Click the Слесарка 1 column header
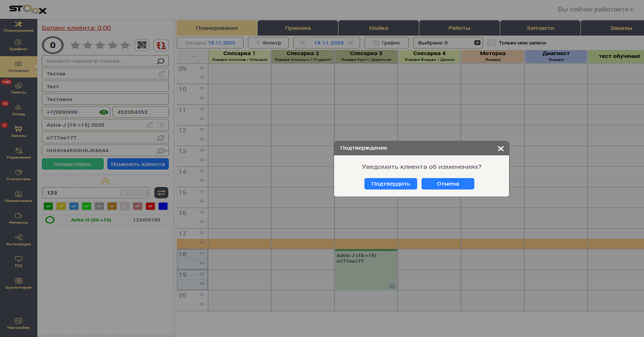Screen dimensions: 644x337 [239, 56]
